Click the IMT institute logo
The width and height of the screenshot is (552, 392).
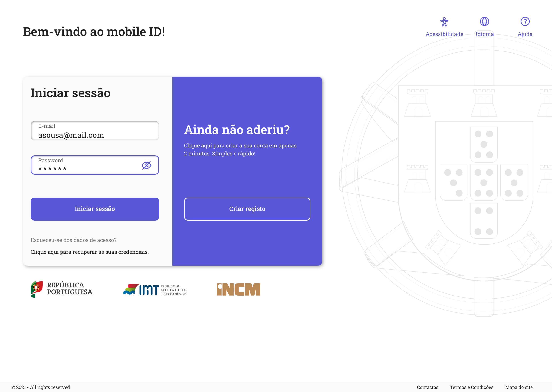(155, 289)
